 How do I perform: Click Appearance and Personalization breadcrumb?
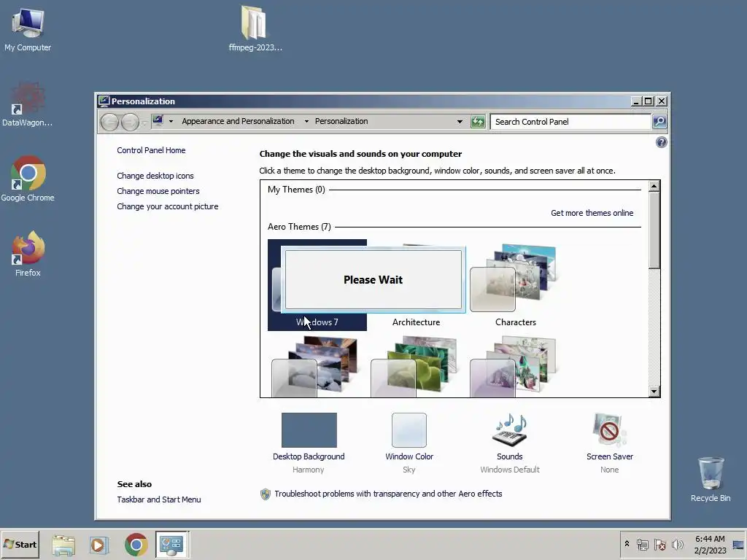[238, 121]
